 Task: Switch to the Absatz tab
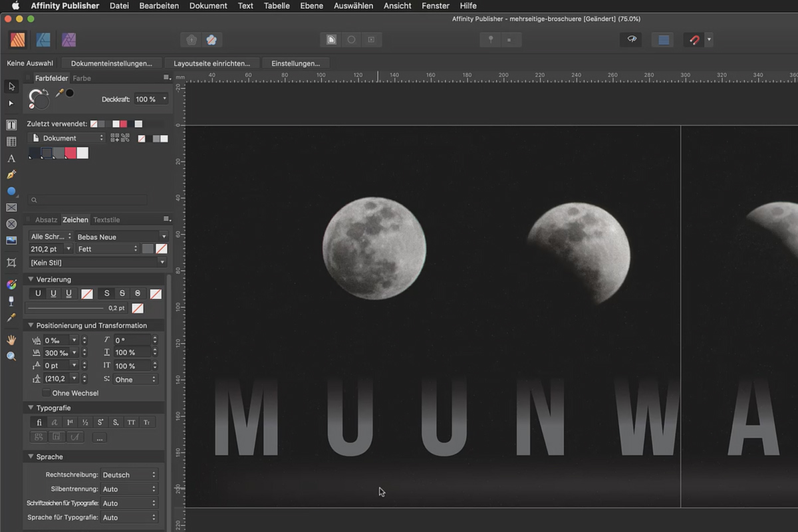47,219
